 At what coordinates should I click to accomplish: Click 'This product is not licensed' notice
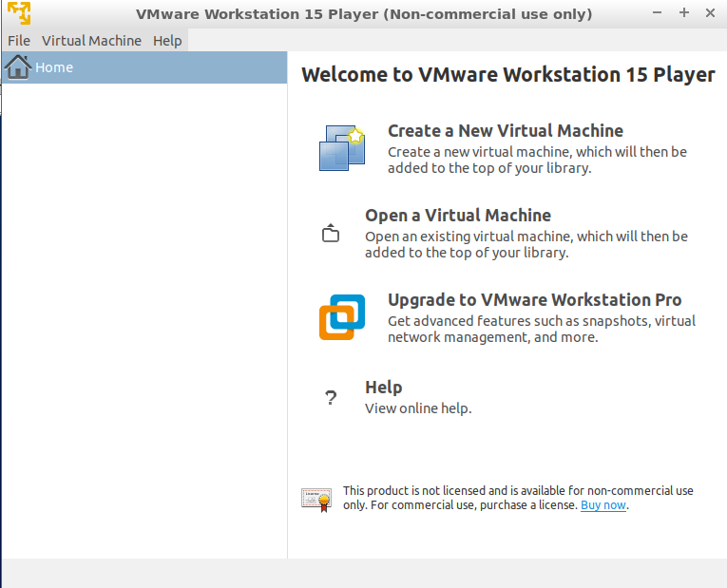[x=518, y=498]
